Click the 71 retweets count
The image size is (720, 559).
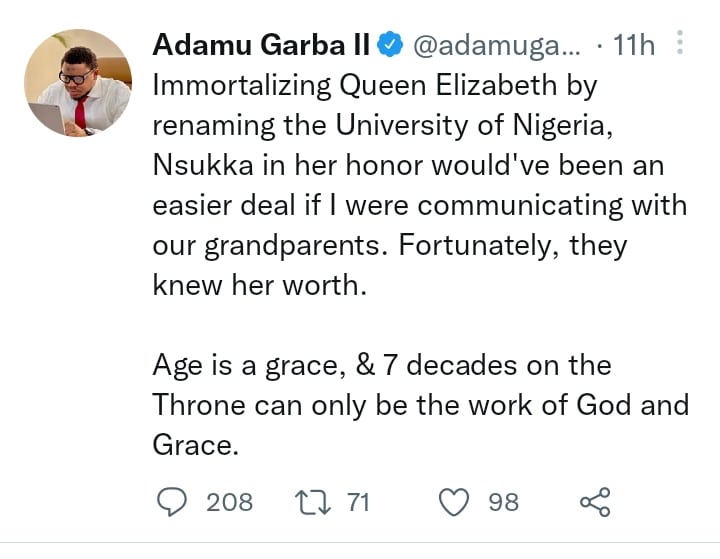358,501
